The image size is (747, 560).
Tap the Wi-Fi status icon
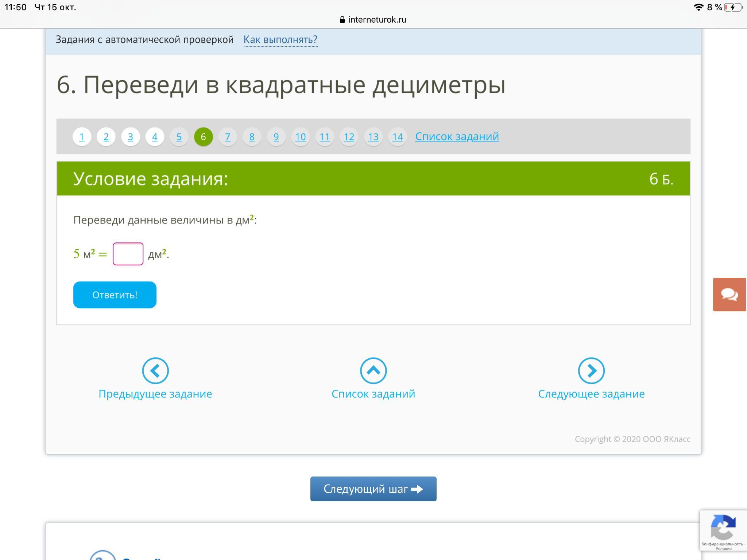698,7
